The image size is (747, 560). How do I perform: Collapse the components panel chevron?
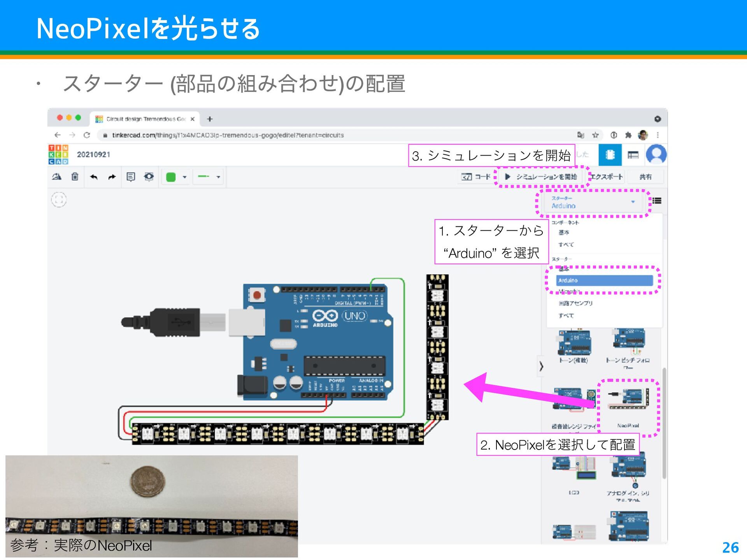click(x=541, y=366)
